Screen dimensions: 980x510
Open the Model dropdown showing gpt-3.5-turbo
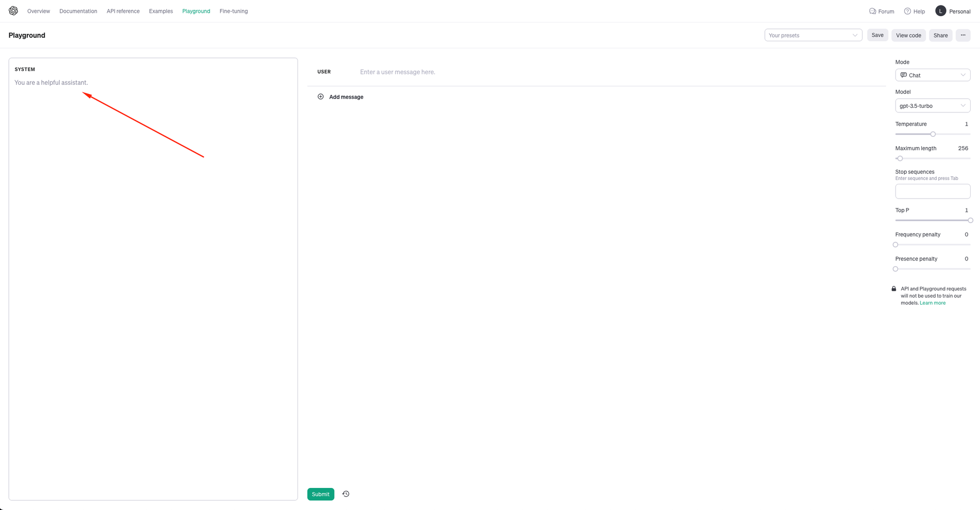pyautogui.click(x=932, y=106)
